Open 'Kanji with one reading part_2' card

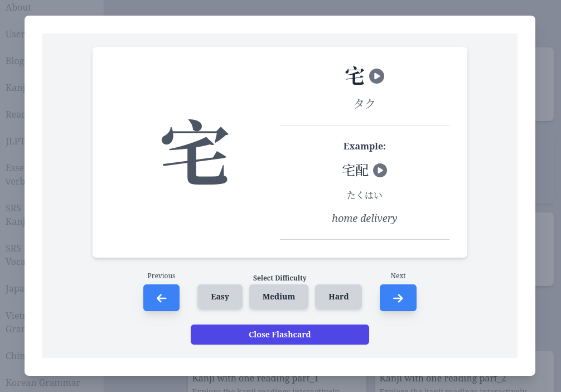[442, 379]
